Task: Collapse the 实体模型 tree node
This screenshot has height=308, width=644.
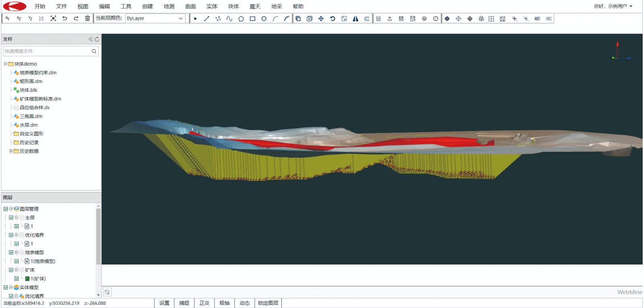Action: [x=11, y=287]
